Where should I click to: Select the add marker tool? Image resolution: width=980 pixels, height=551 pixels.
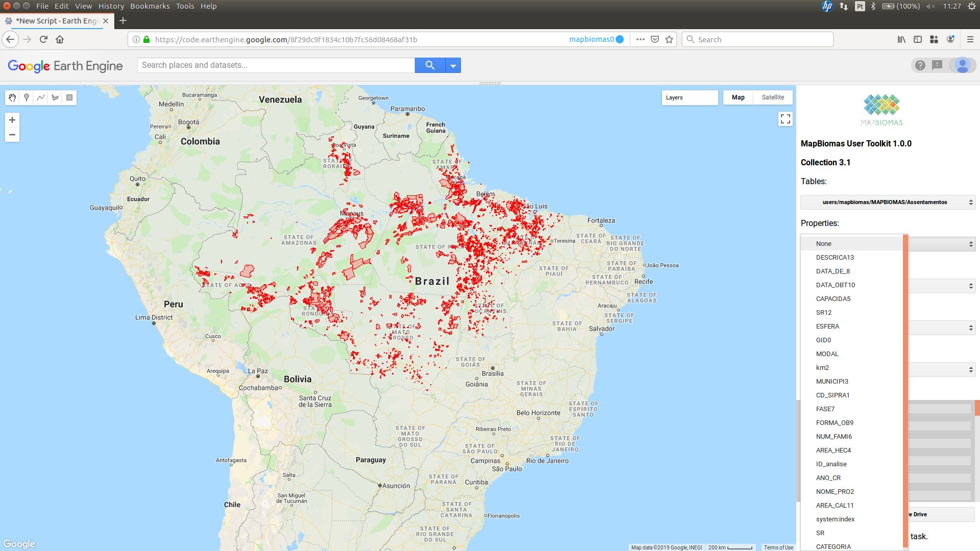tap(27, 97)
